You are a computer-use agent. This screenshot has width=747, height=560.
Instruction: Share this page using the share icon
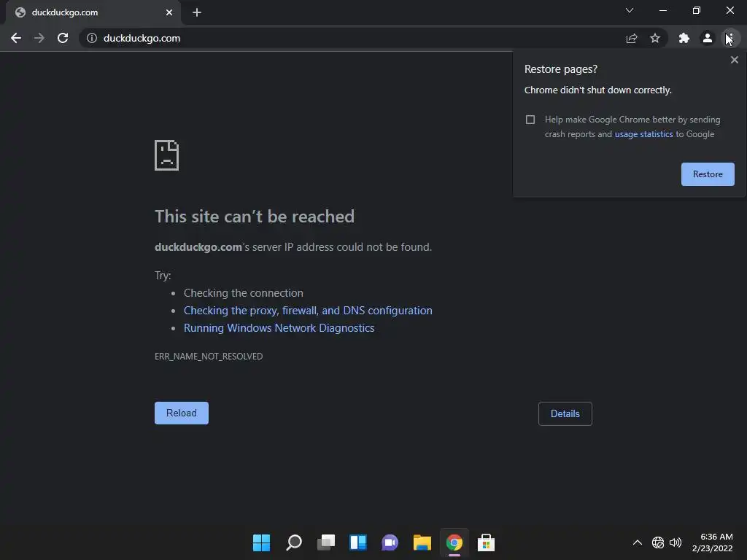[632, 38]
